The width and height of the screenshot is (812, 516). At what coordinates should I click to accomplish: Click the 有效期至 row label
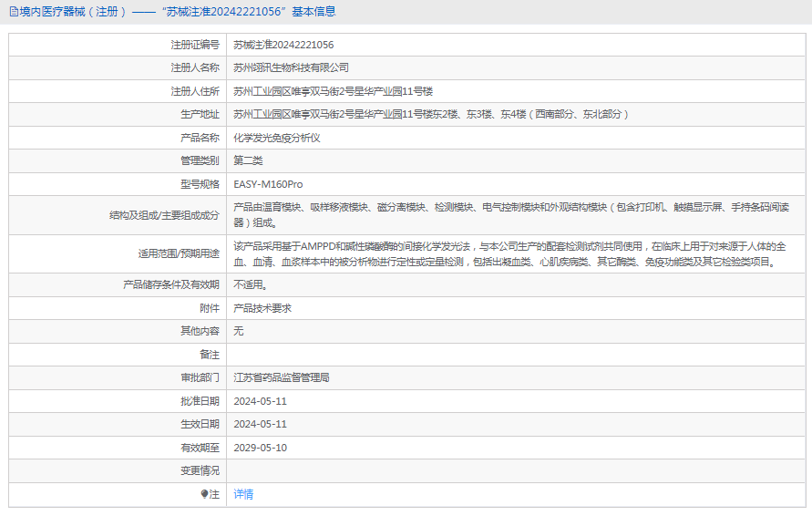(200, 449)
